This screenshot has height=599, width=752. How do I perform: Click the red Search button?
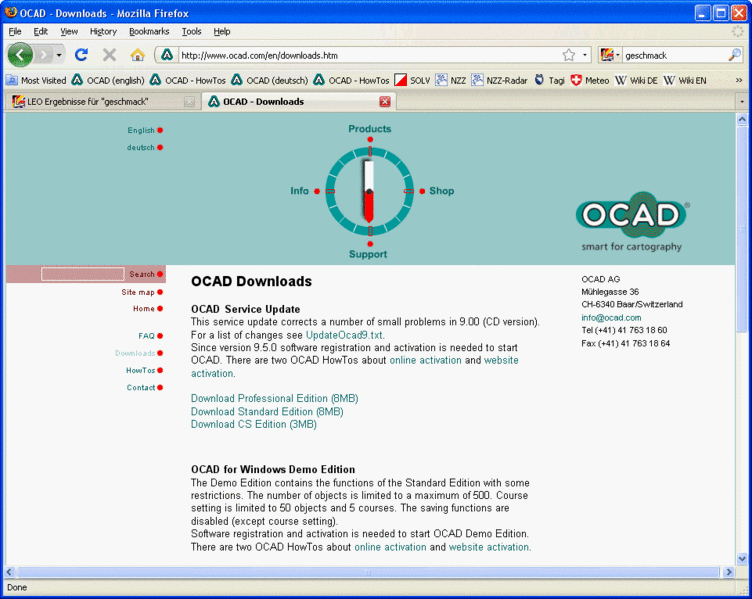pos(145,274)
